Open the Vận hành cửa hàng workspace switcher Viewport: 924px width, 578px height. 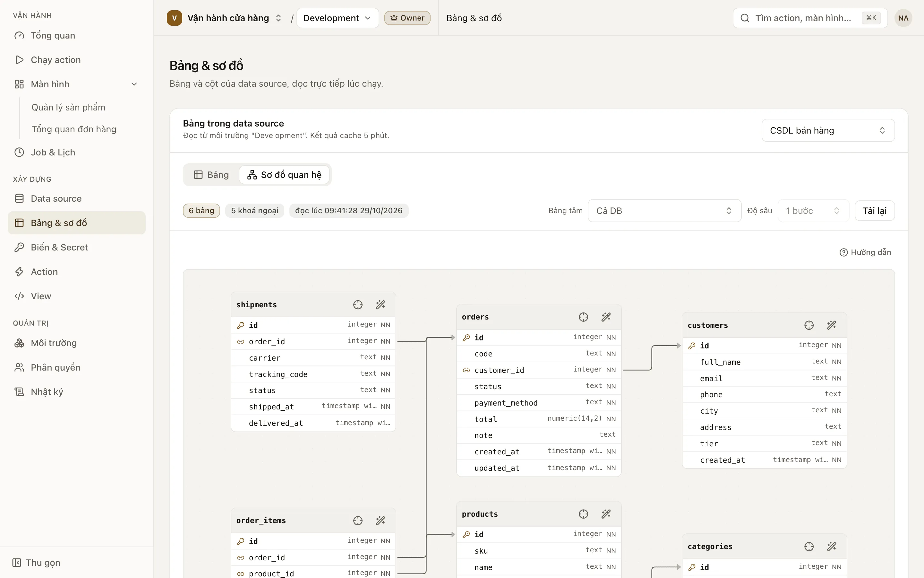pos(225,18)
